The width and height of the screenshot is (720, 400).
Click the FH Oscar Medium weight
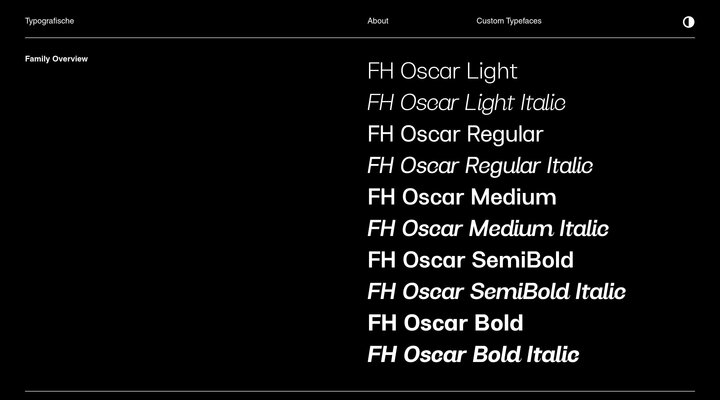(462, 197)
